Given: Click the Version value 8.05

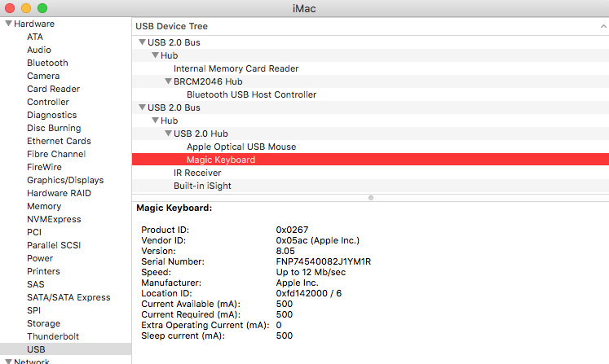Looking at the screenshot, I should pyautogui.click(x=285, y=251).
